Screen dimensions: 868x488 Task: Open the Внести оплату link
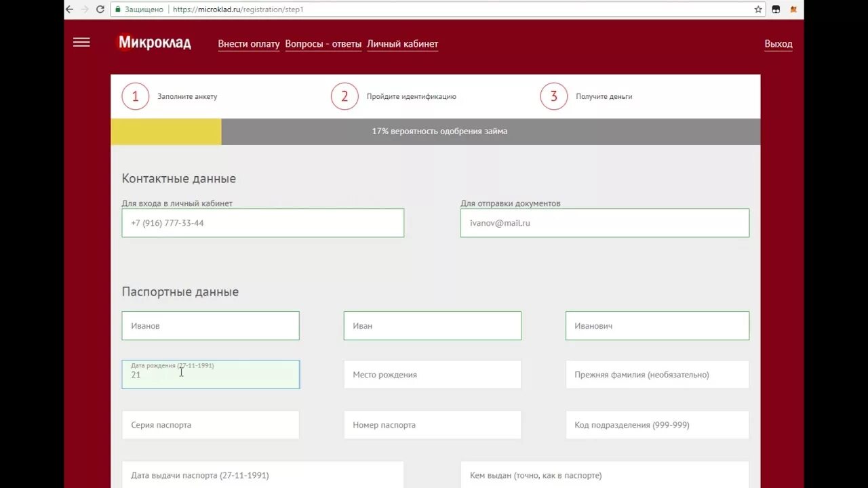pos(249,44)
